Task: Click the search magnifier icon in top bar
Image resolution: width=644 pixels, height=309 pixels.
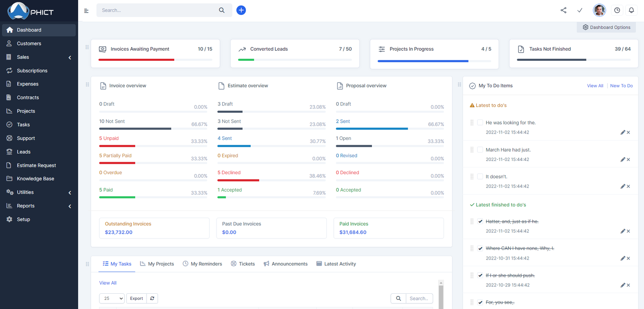Action: pos(222,10)
